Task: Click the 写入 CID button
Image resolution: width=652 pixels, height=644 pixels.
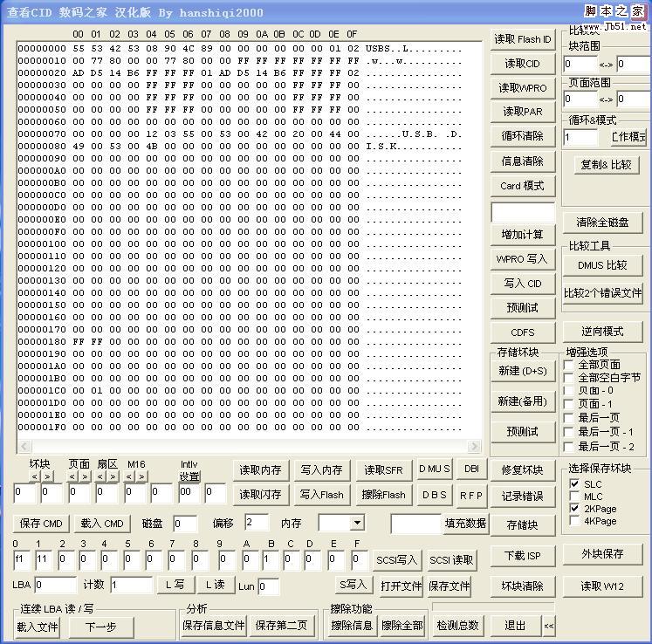Action: [522, 284]
